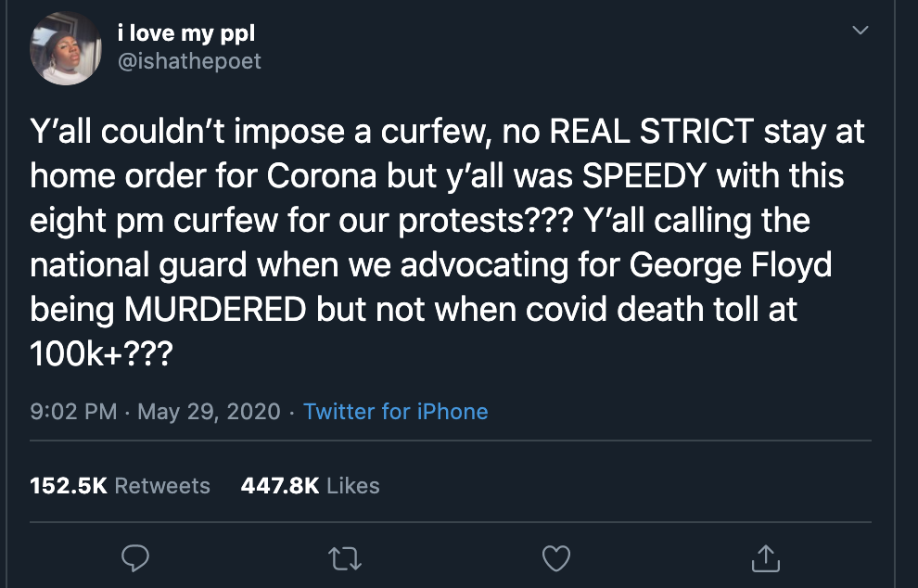Open the share tweet icon
This screenshot has height=588, width=918.
[x=763, y=557]
